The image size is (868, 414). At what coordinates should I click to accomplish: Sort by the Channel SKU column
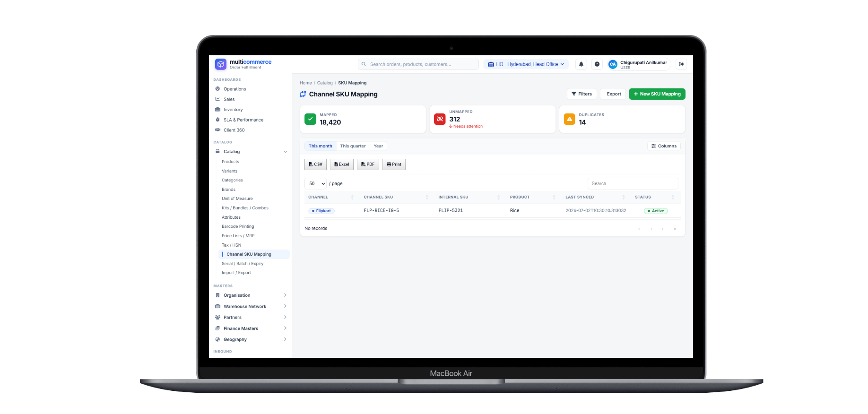click(x=396, y=197)
